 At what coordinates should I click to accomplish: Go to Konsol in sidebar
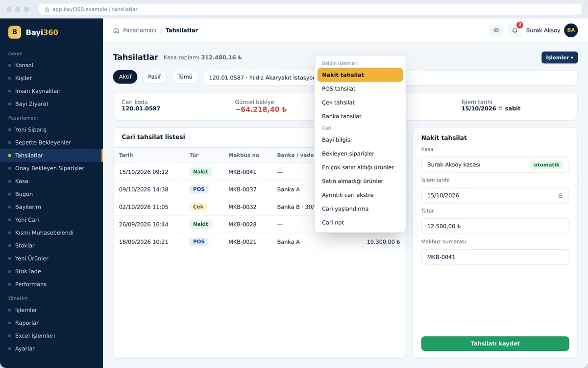click(x=51, y=65)
